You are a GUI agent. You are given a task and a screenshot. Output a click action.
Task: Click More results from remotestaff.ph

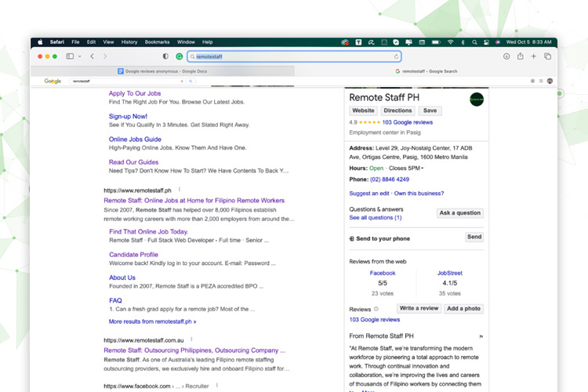tap(152, 321)
